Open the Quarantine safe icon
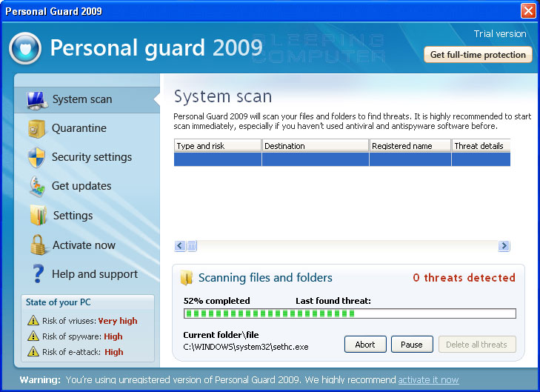 (x=37, y=128)
